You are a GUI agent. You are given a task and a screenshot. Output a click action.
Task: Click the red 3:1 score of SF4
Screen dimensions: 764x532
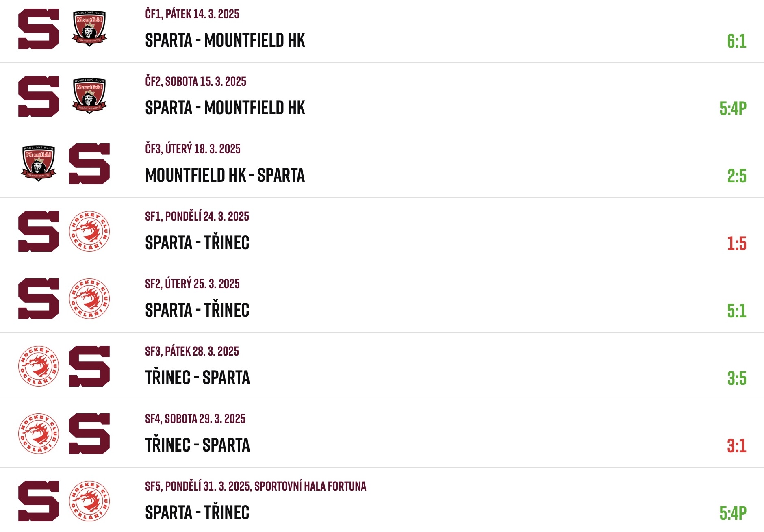pos(737,446)
